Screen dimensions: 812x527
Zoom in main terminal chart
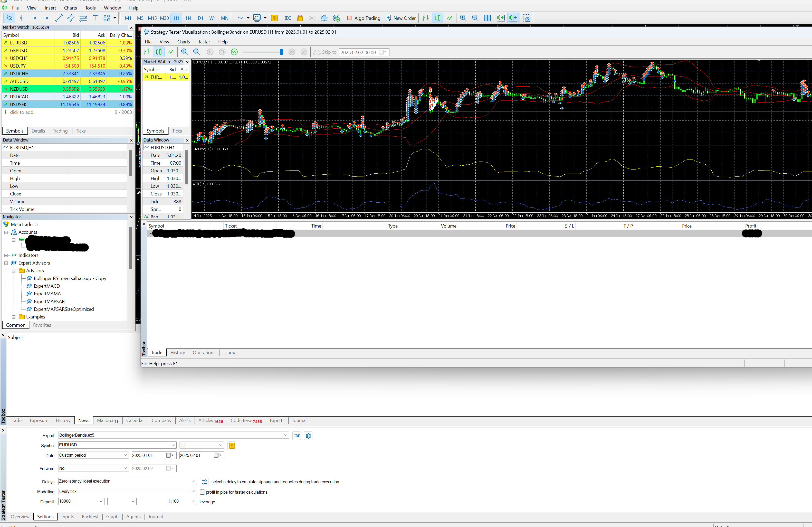click(463, 18)
